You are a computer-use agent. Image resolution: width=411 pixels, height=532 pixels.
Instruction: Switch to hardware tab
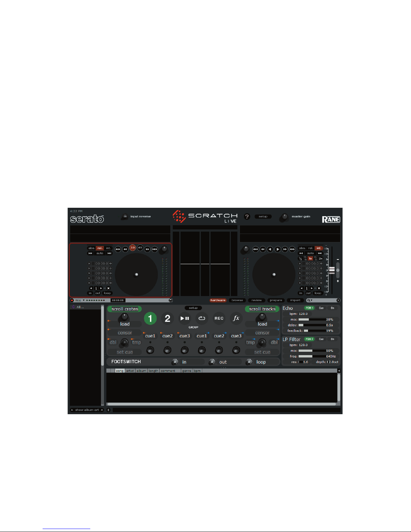point(218,300)
